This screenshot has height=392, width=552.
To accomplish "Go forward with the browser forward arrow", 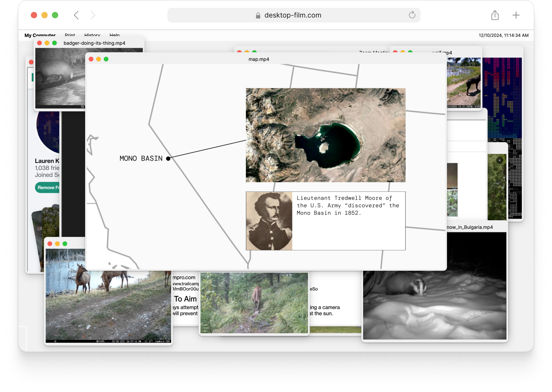I will click(93, 15).
